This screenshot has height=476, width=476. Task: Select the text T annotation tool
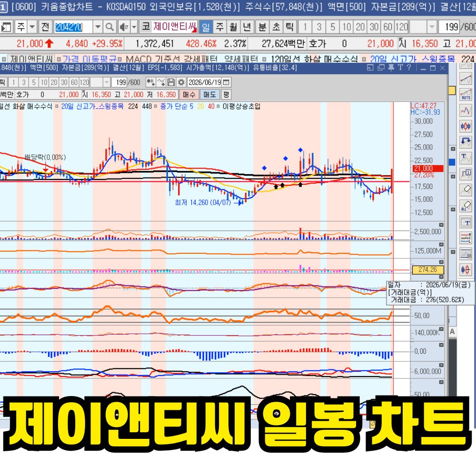pos(466,158)
